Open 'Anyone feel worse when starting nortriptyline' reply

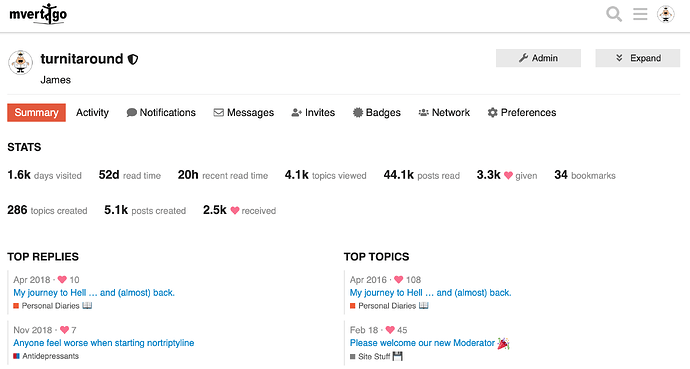point(104,343)
